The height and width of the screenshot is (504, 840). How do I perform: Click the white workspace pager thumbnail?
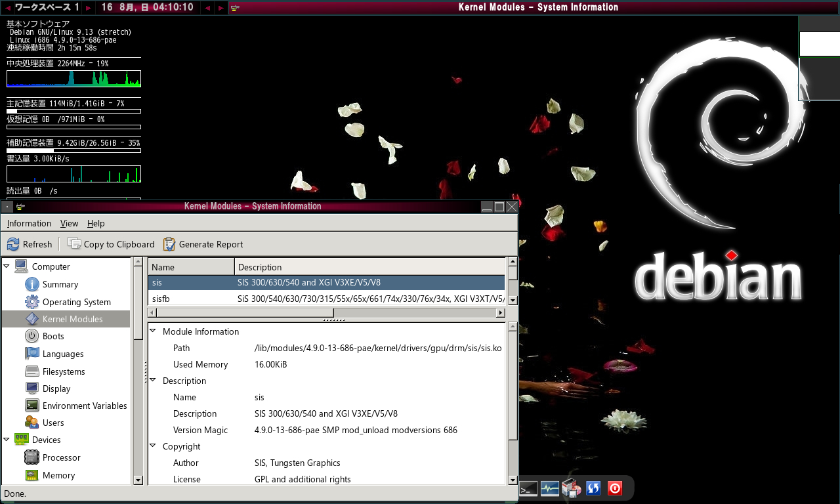point(820,44)
